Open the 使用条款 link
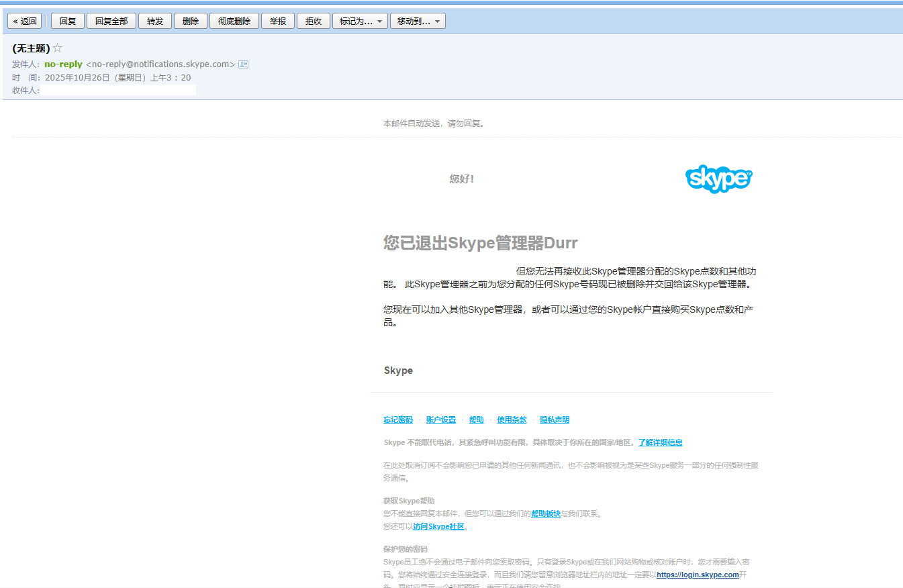This screenshot has width=903, height=588. [512, 419]
